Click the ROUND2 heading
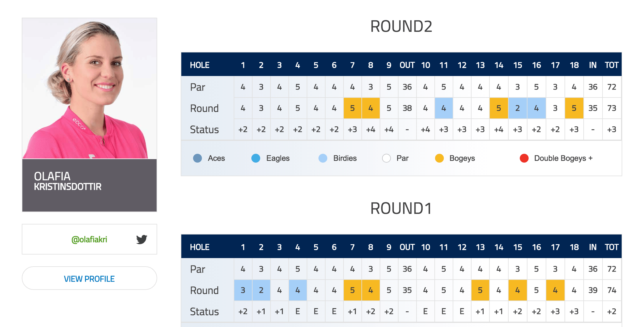 [401, 26]
